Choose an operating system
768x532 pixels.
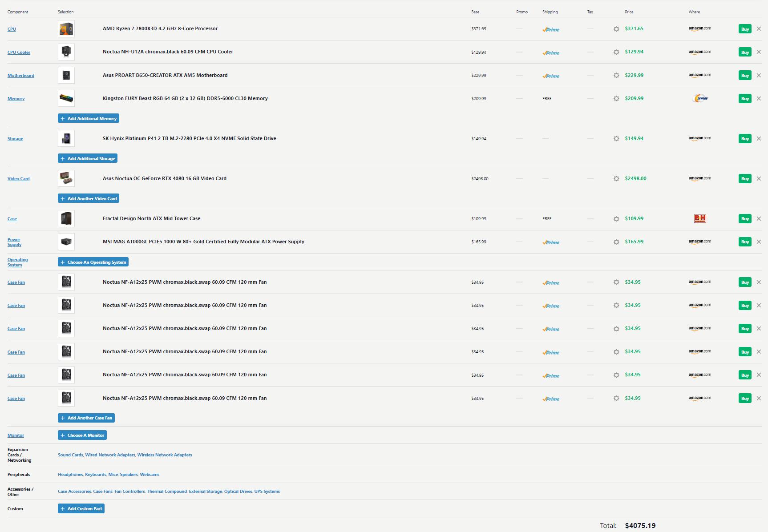click(93, 262)
